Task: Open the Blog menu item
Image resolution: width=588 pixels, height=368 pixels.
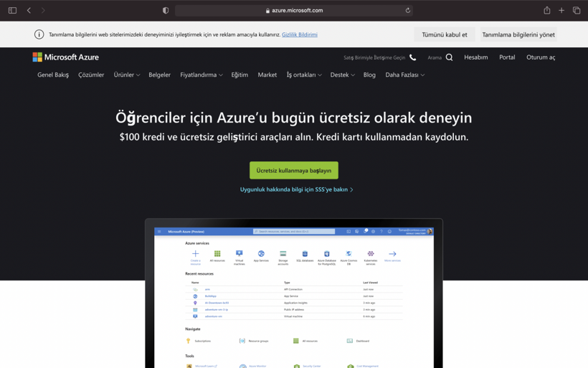Action: [x=369, y=75]
